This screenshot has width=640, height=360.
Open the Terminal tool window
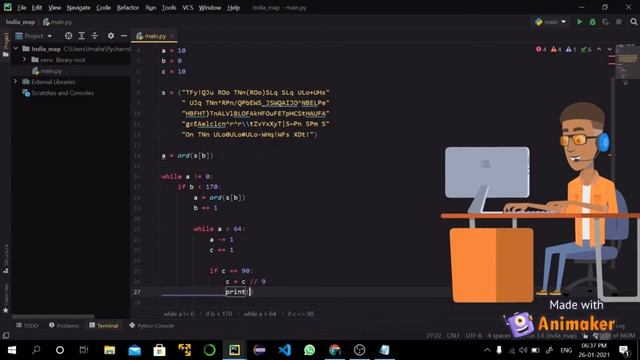104,326
